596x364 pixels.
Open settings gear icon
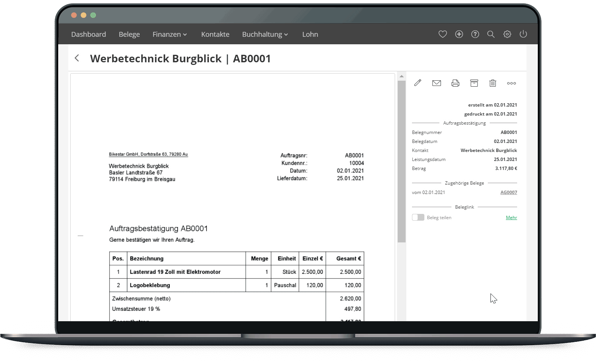(507, 34)
